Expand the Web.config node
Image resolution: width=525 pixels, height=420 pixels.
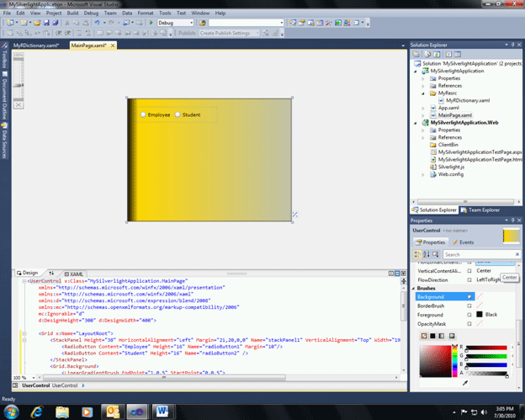point(423,174)
